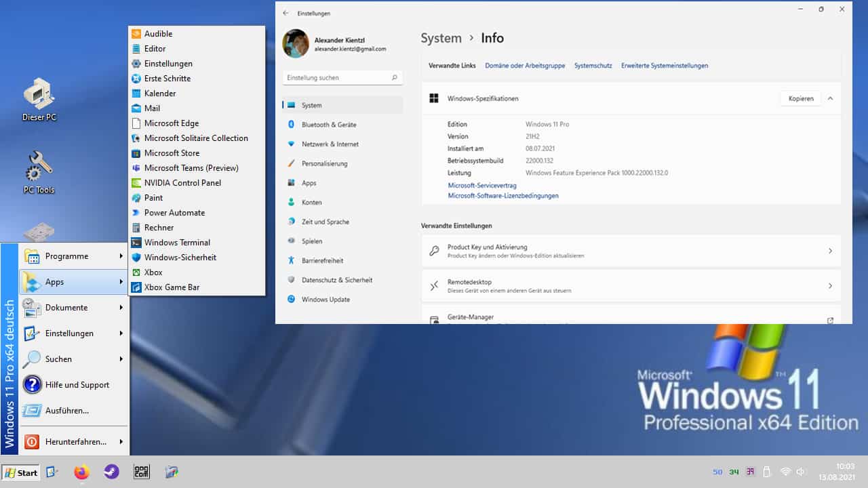
Task: Open the purple Steam-like taskbar icon
Action: coord(111,472)
